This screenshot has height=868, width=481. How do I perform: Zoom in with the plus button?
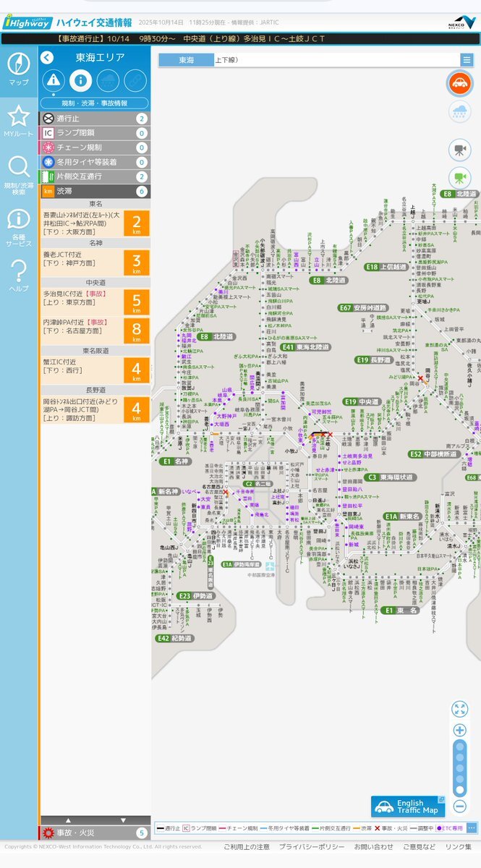pyautogui.click(x=459, y=730)
